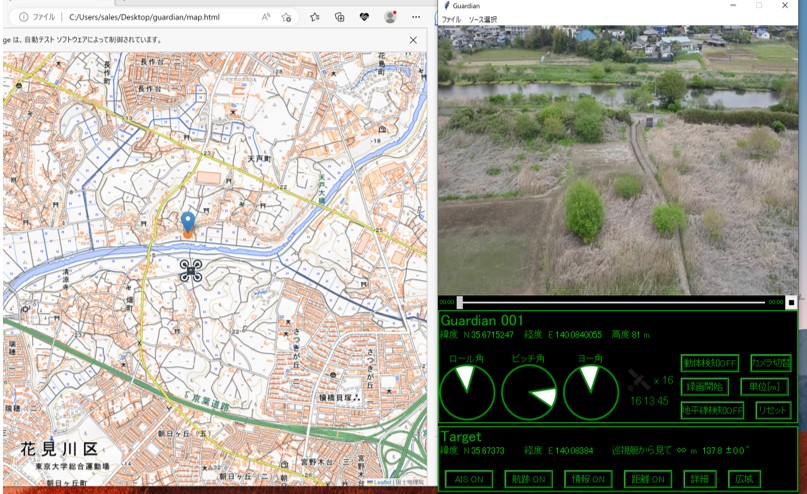Image resolution: width=807 pixels, height=494 pixels.
Task: Toggle the AIS ON button
Action: coord(469,479)
